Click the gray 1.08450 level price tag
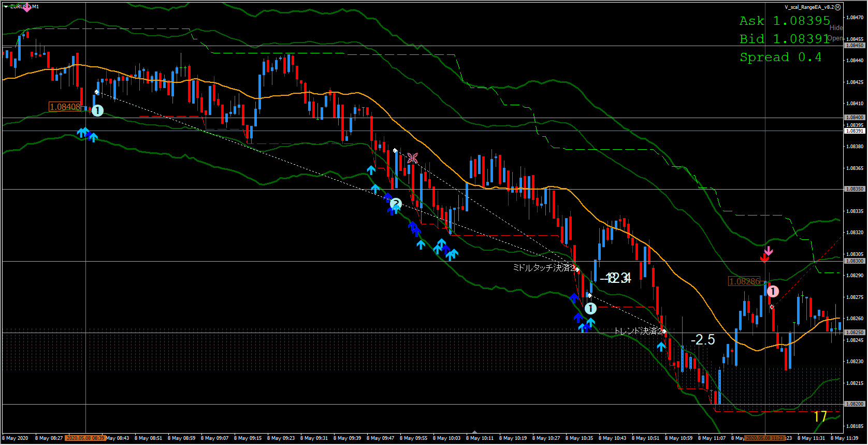868x445 pixels. (x=855, y=46)
